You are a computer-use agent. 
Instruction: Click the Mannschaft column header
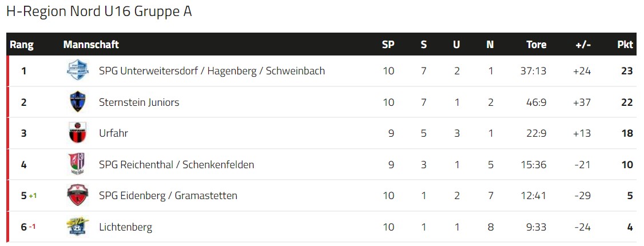coord(91,45)
